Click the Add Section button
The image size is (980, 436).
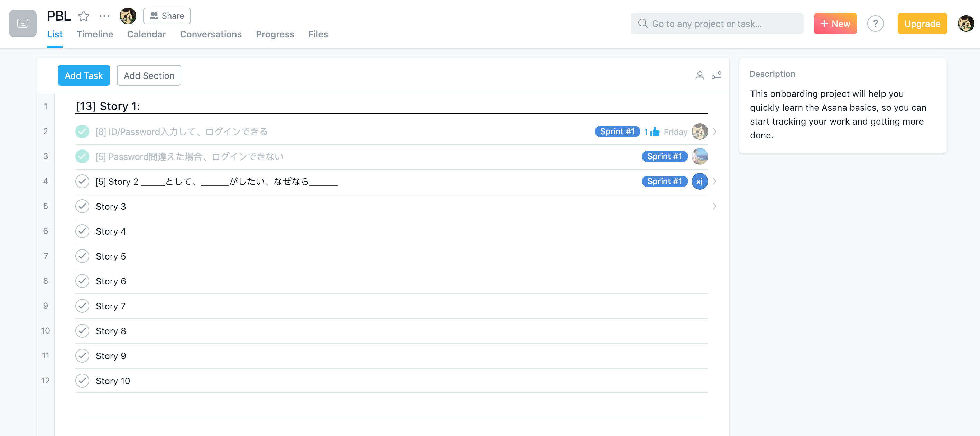click(x=149, y=75)
